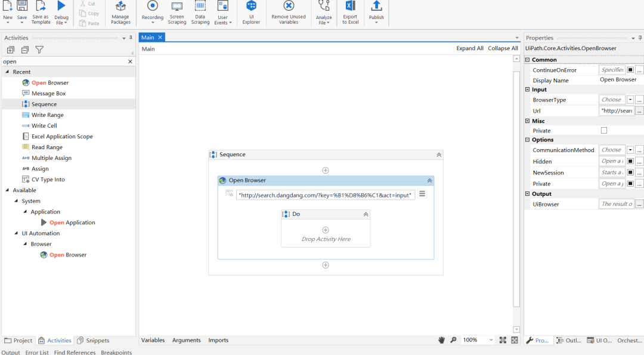Viewport: 644px width, 355px height.
Task: Open Variables panel tab
Action: (x=153, y=340)
